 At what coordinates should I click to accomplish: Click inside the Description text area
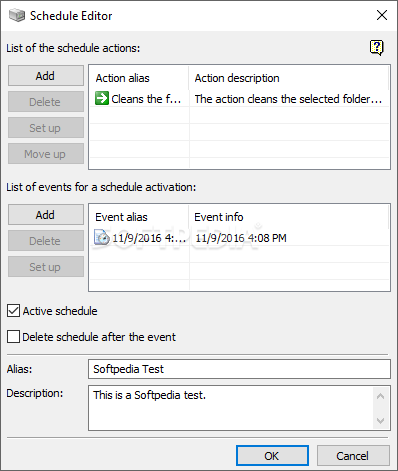[x=231, y=408]
